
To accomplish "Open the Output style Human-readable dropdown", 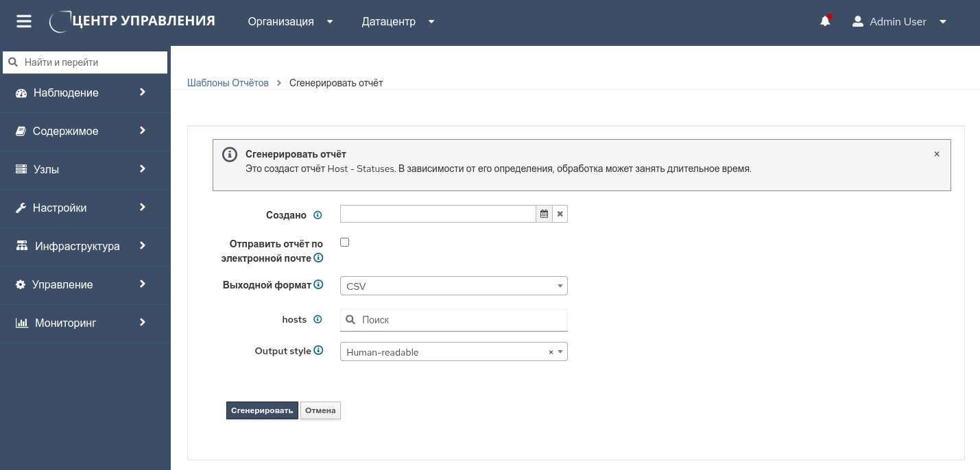I will (x=446, y=351).
